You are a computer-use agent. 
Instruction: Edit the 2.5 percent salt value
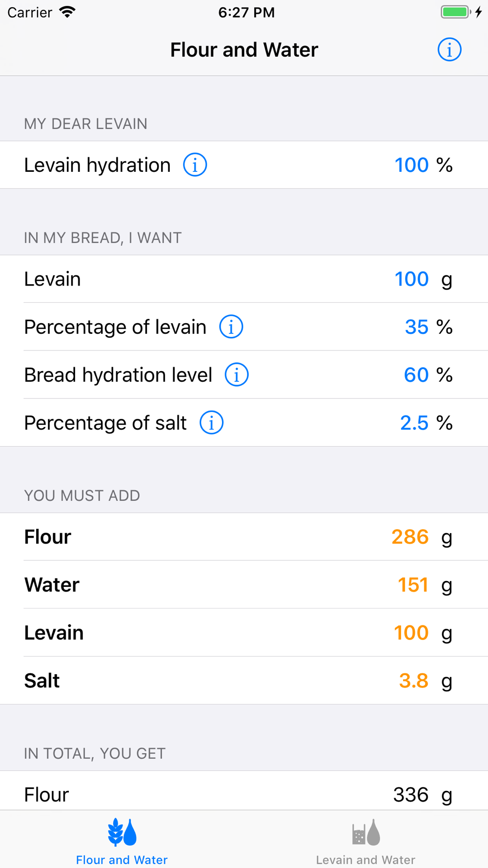414,423
